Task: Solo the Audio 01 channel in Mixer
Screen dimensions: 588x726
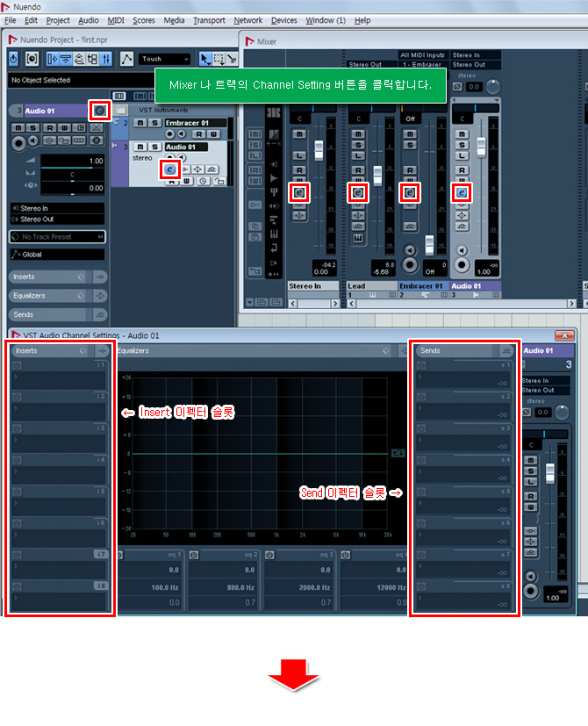Action: [x=462, y=145]
